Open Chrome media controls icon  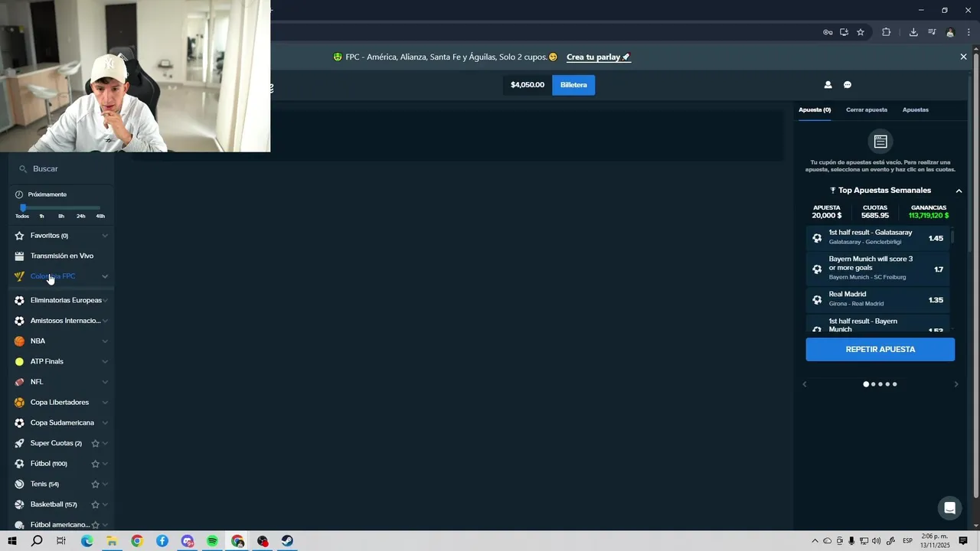pos(932,32)
